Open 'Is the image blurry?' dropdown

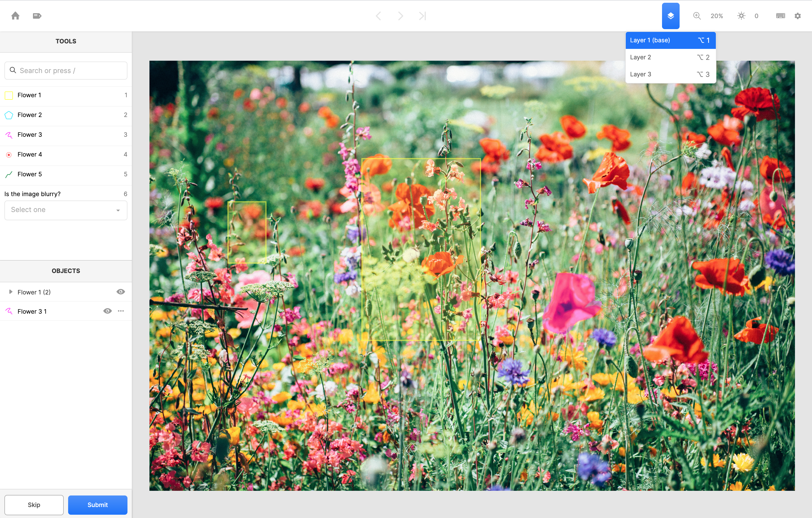[x=66, y=210]
